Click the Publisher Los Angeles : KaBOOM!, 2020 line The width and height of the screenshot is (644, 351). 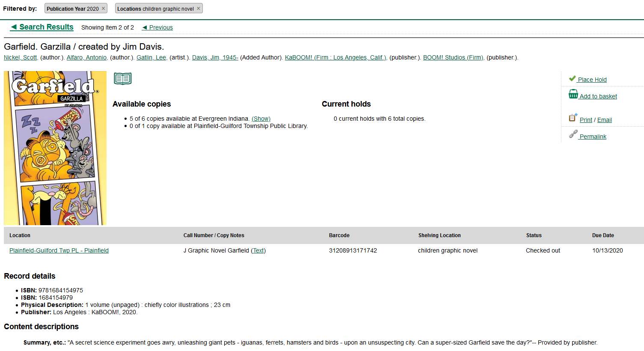tap(79, 312)
